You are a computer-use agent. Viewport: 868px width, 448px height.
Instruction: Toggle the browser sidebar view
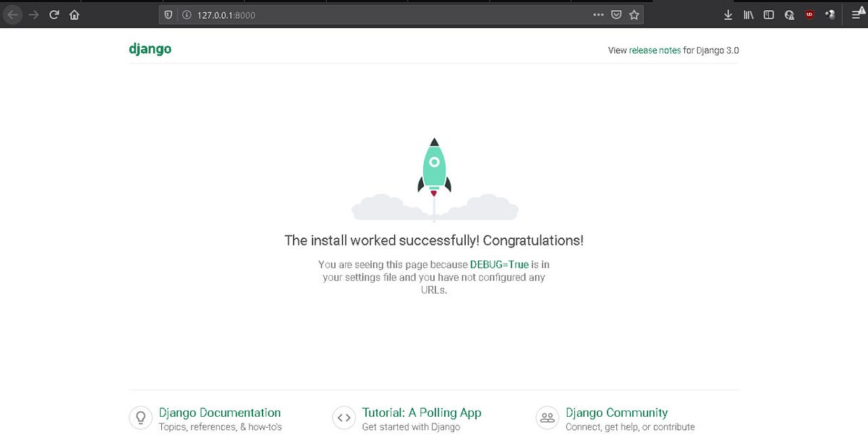(x=767, y=14)
